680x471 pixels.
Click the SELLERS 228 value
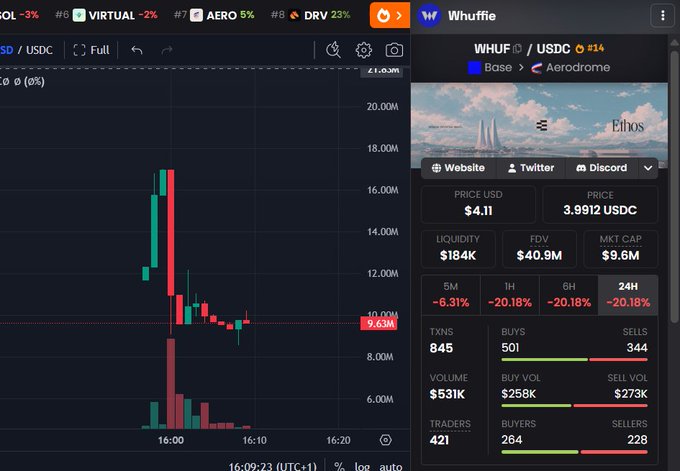pyautogui.click(x=637, y=440)
